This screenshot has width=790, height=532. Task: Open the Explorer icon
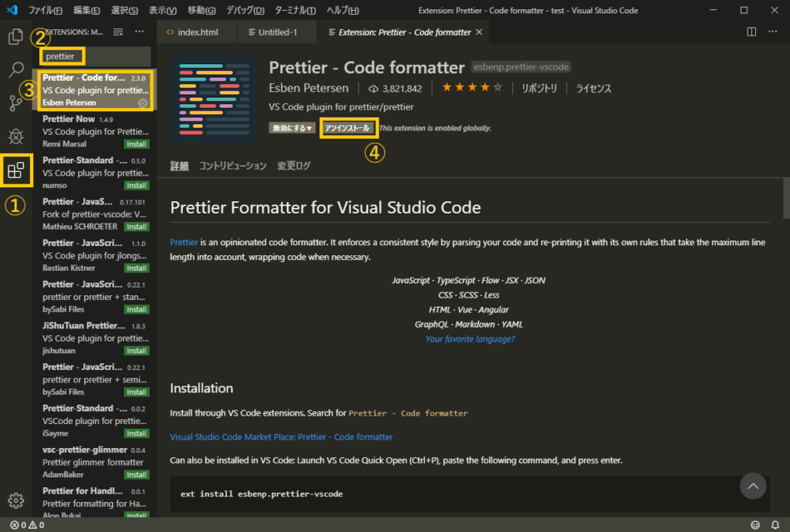point(17,36)
